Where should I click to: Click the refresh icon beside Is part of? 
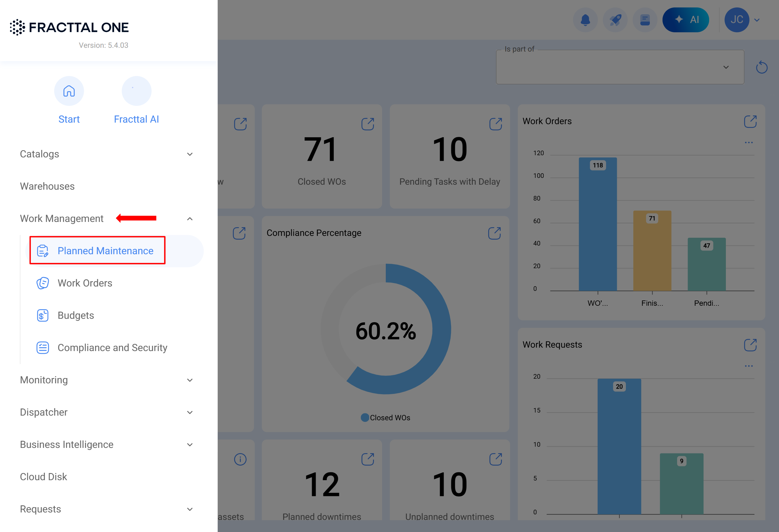[x=762, y=67]
